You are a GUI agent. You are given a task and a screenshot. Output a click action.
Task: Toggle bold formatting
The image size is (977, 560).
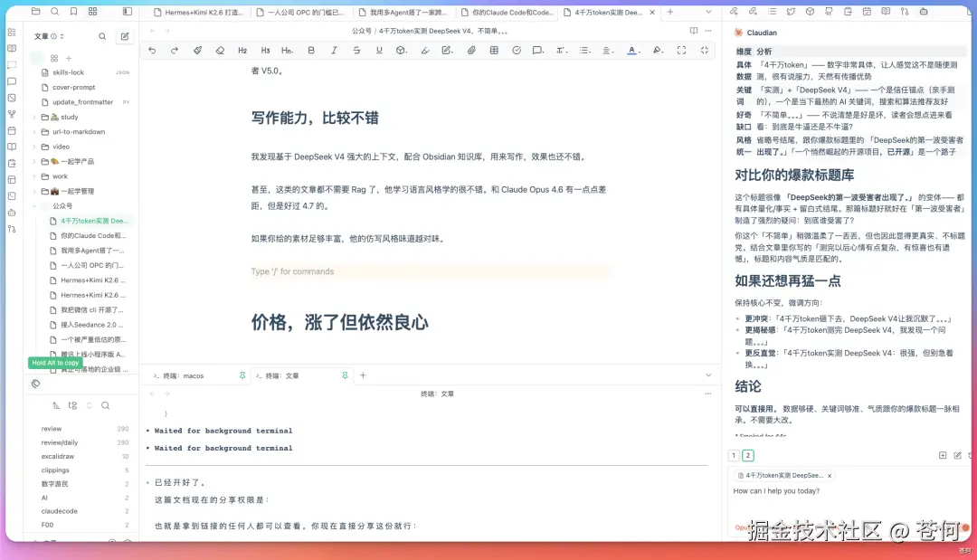point(311,51)
